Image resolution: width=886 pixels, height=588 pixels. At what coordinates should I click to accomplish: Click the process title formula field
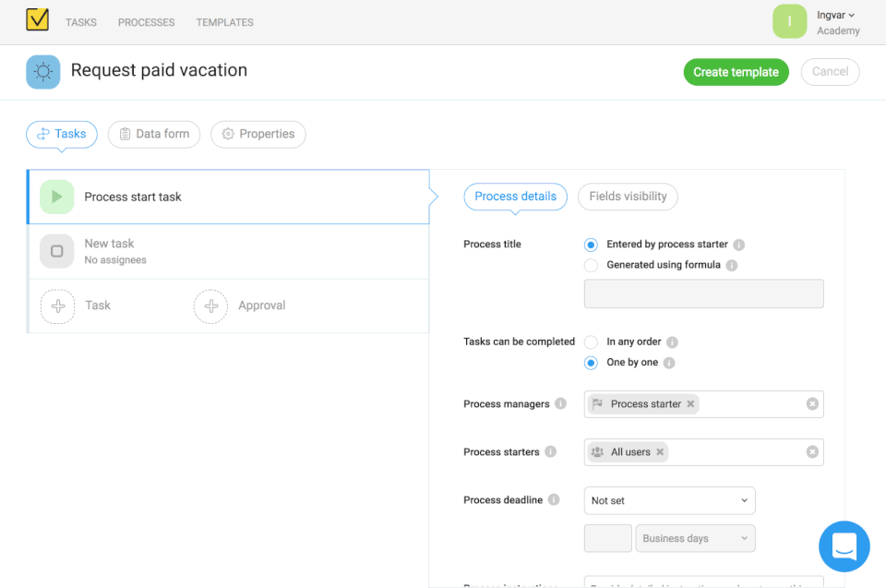point(703,294)
